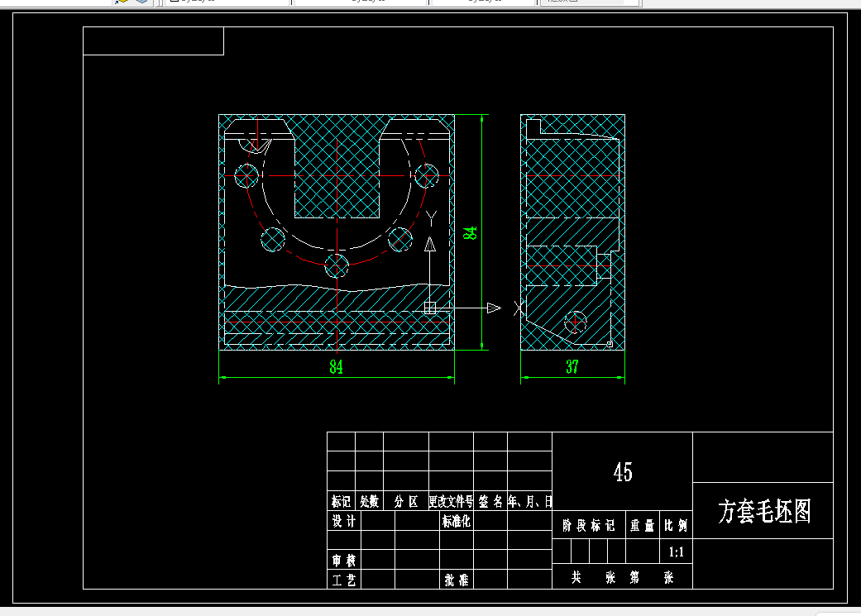Click the 阶段标记 label
Viewport: 861px width, 616px height.
click(x=588, y=525)
